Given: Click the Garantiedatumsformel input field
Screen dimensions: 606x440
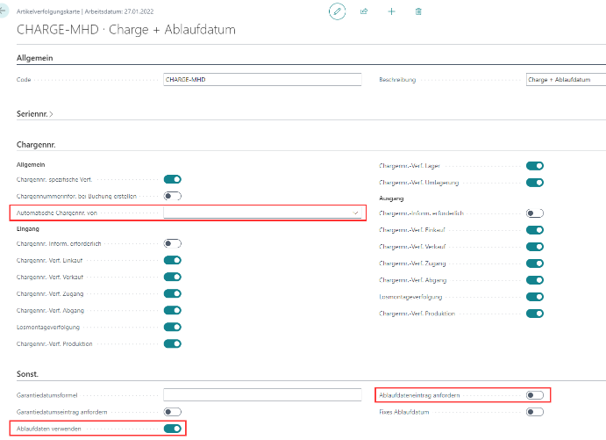Looking at the screenshot, I should click(261, 395).
